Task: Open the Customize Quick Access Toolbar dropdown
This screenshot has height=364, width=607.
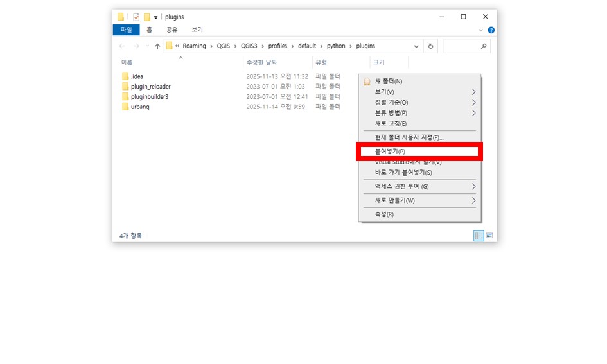Action: pos(156,17)
